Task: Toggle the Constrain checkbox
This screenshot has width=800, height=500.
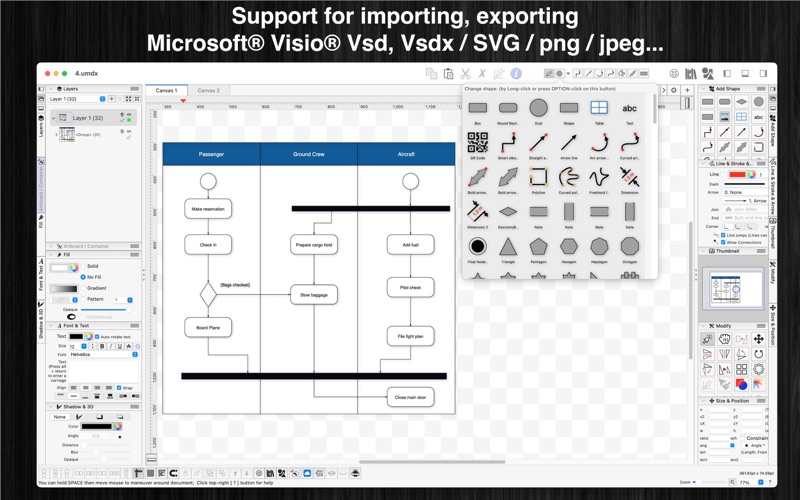Action: point(742,438)
